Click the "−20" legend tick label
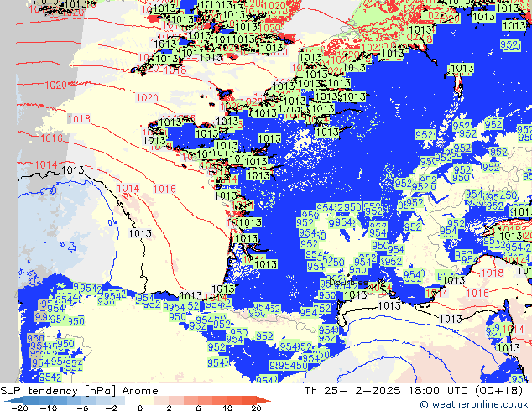Image resolution: width=532 pixels, height=411 pixels. coord(19,408)
